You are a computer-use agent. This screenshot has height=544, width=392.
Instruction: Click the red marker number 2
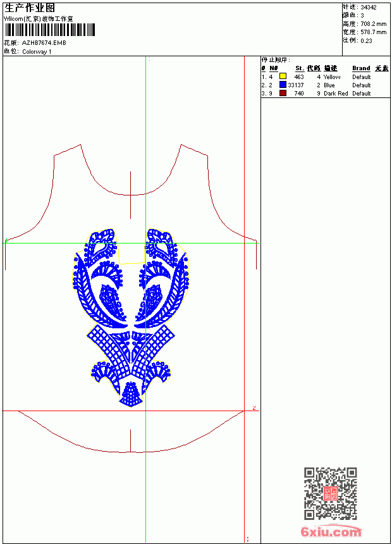(254, 407)
